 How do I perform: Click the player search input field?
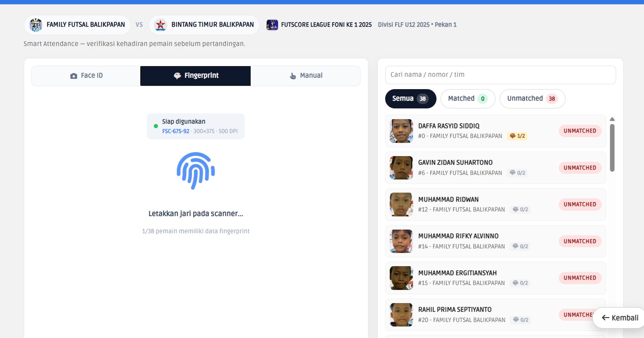[500, 75]
